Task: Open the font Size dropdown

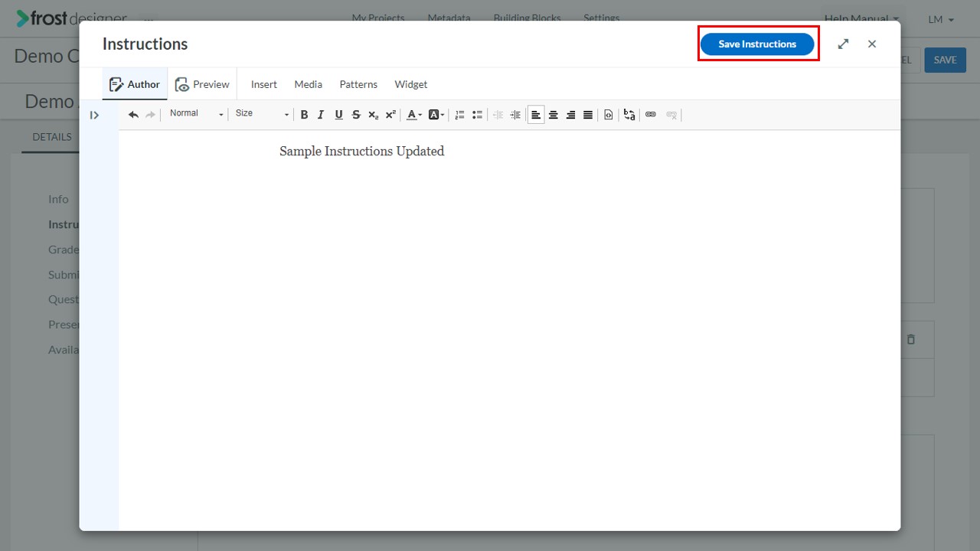Action: point(262,114)
